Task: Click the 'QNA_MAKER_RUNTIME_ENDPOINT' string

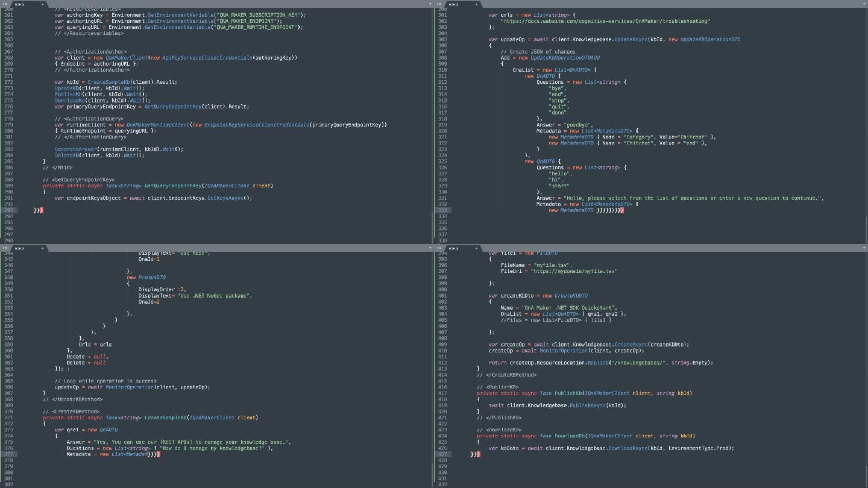Action: pyautogui.click(x=255, y=27)
